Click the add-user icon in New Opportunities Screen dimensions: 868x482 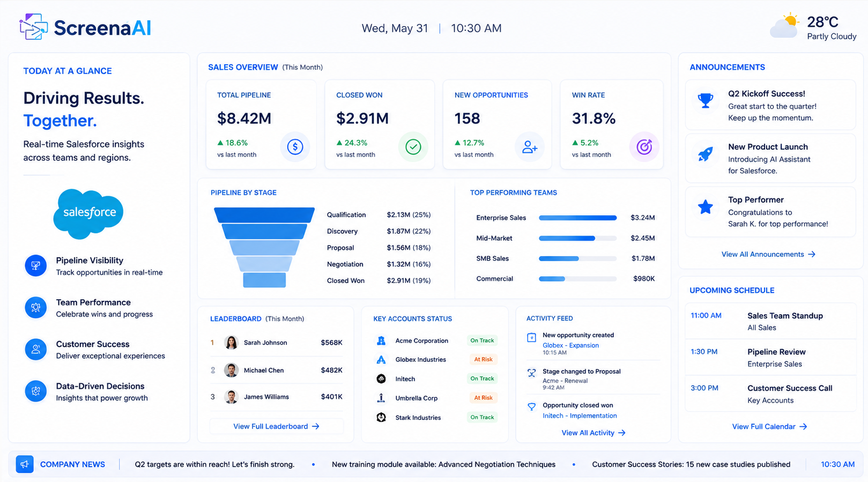[x=530, y=147]
